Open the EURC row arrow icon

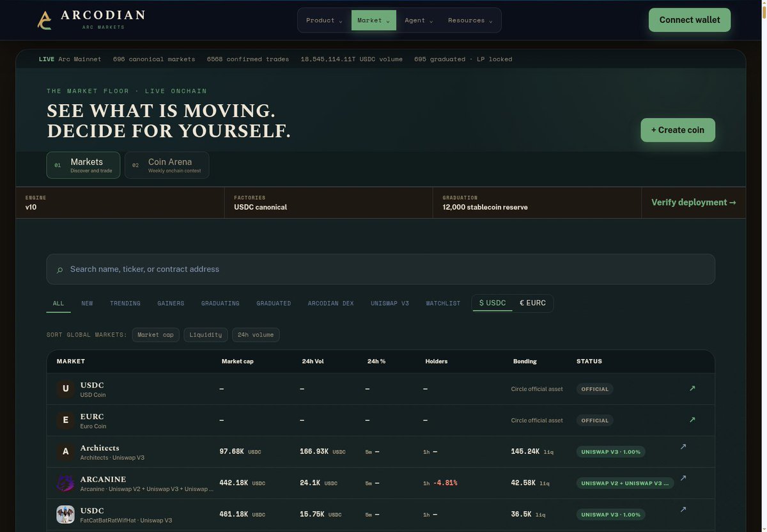click(692, 420)
